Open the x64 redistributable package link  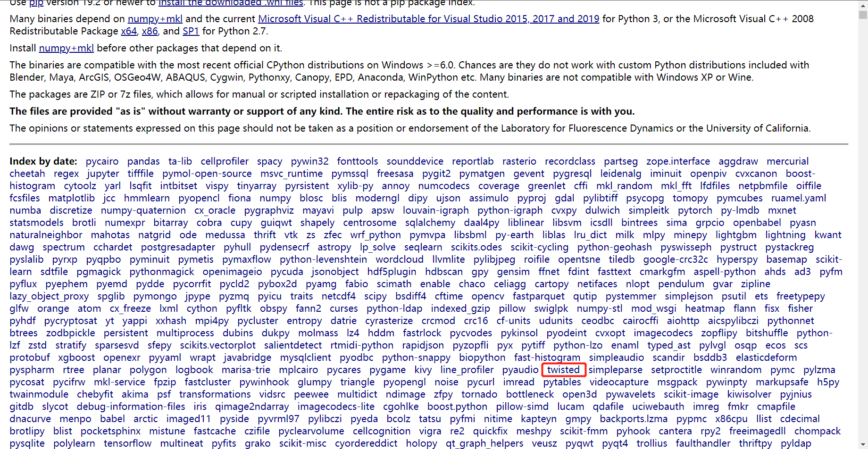click(129, 31)
